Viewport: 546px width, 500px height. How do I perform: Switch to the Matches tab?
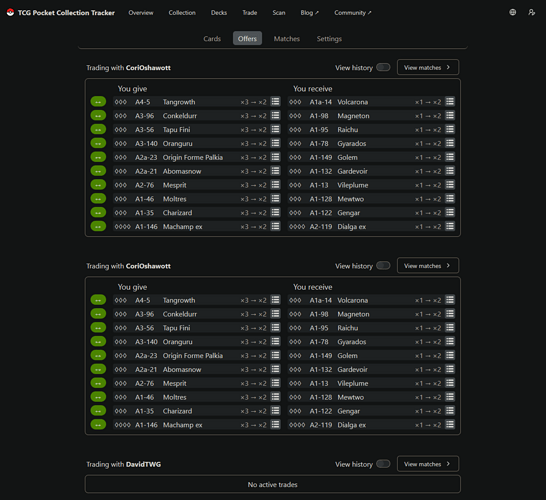point(287,39)
